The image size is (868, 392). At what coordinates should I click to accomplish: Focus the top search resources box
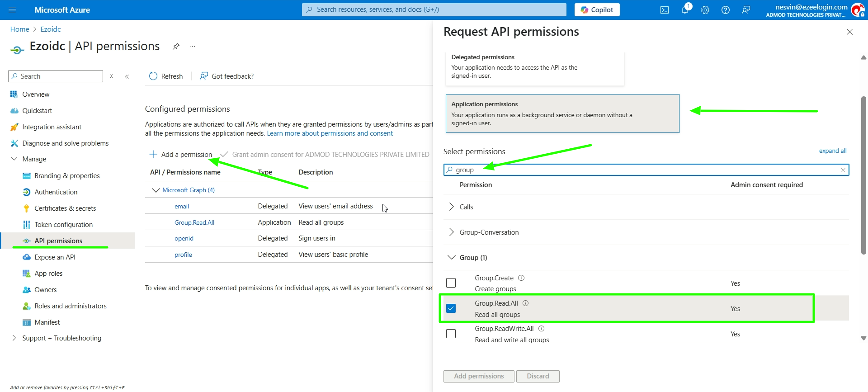point(434,9)
